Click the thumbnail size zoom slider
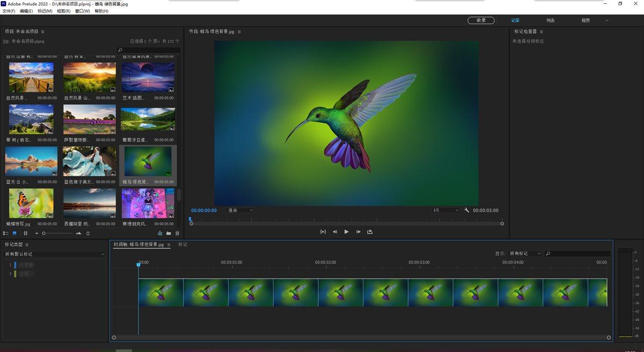This screenshot has width=644, height=352. pyautogui.click(x=44, y=233)
